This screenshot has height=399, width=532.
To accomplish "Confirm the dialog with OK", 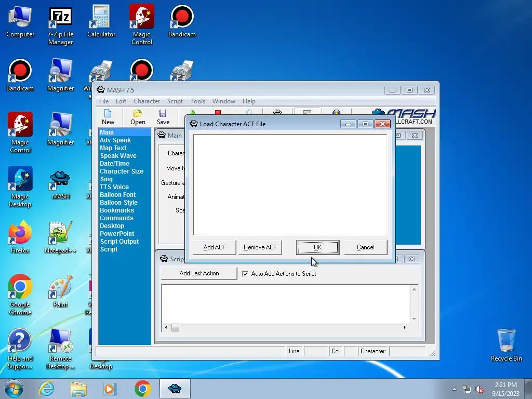I will click(x=317, y=247).
